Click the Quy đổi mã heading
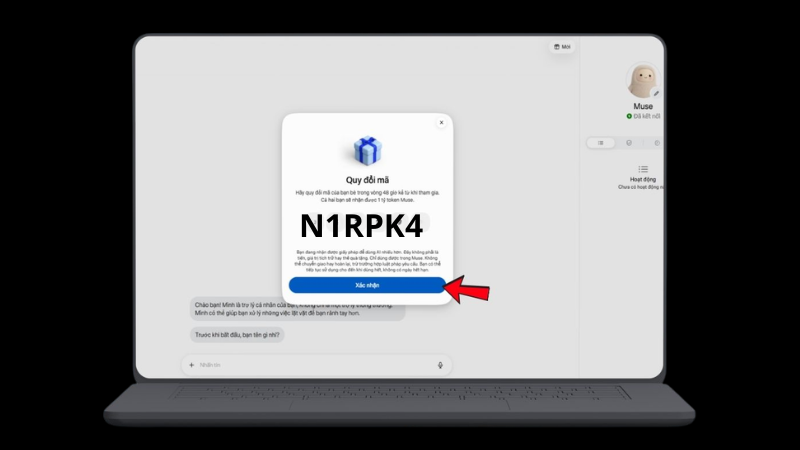Viewport: 800px width, 450px height. click(367, 180)
